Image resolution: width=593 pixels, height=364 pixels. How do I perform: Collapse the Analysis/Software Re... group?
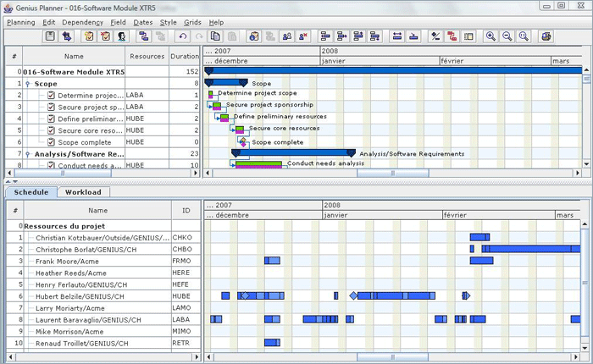click(28, 154)
